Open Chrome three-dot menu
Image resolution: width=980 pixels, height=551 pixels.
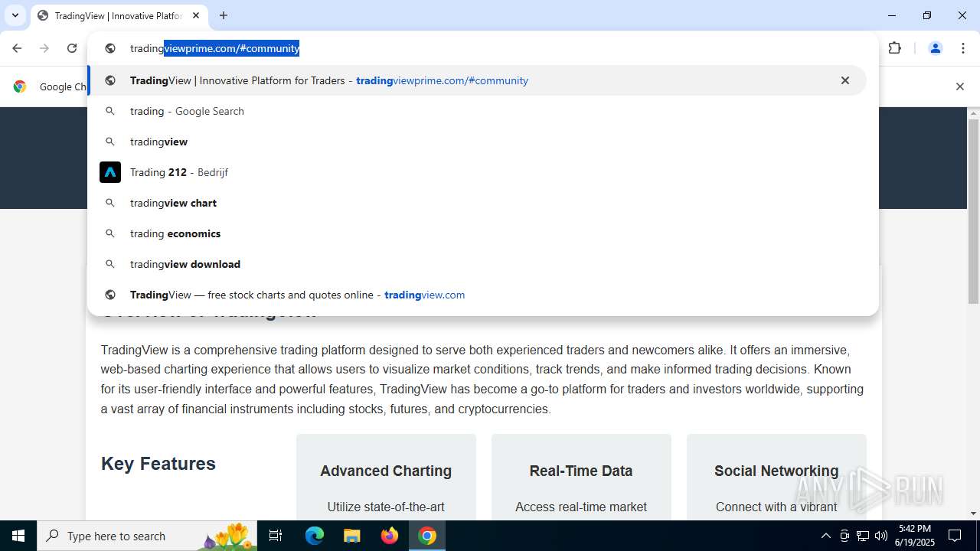963,48
